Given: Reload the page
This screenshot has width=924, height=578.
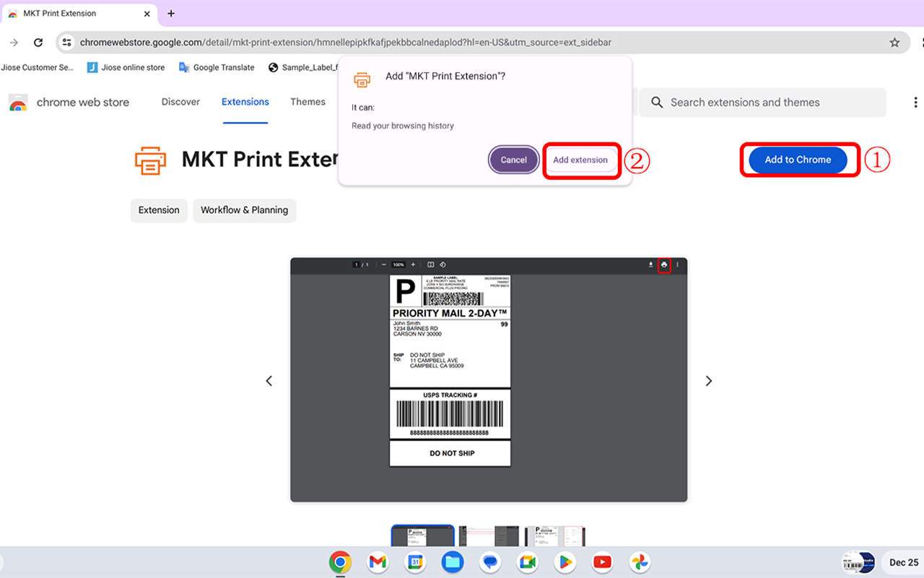Looking at the screenshot, I should point(38,43).
